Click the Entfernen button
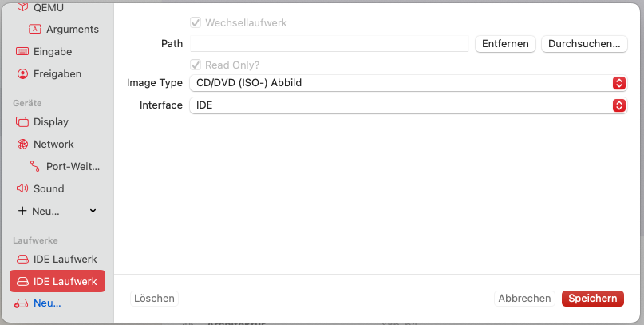 click(x=505, y=44)
